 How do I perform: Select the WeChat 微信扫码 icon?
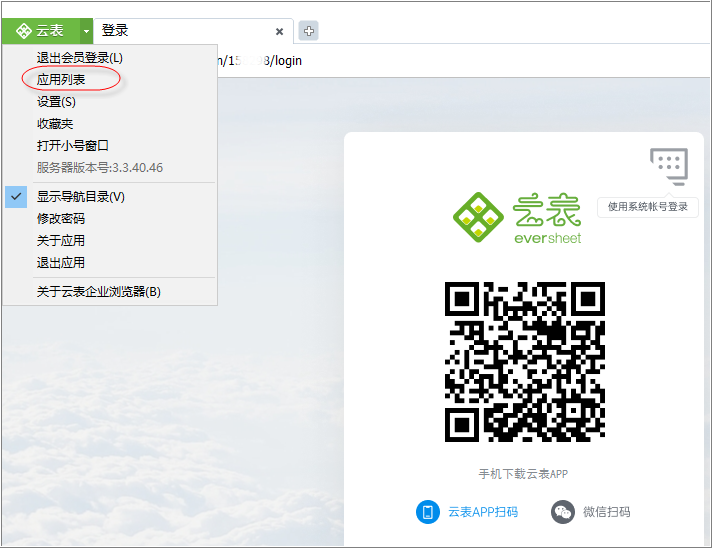pyautogui.click(x=563, y=512)
